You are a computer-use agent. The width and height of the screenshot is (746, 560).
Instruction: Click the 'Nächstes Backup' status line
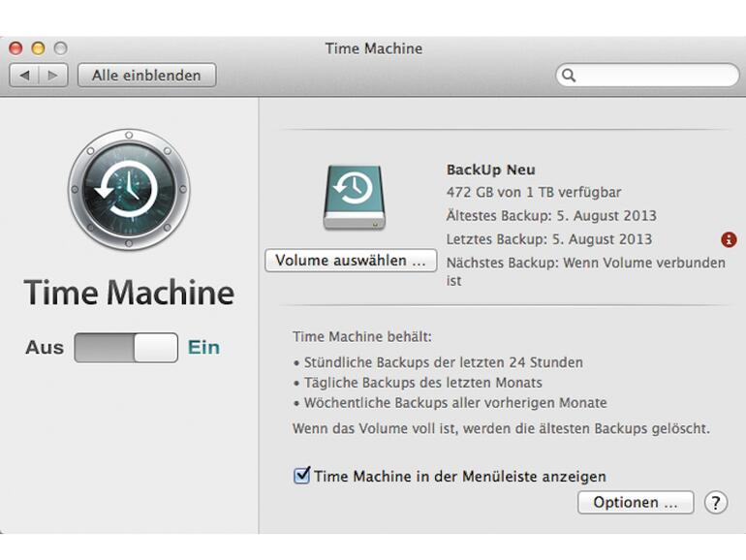(586, 271)
